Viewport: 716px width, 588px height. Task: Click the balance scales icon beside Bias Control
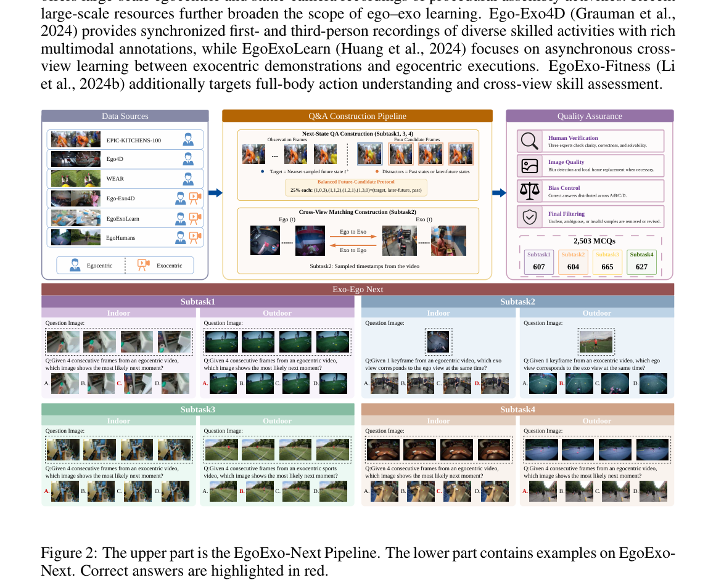[x=529, y=191]
